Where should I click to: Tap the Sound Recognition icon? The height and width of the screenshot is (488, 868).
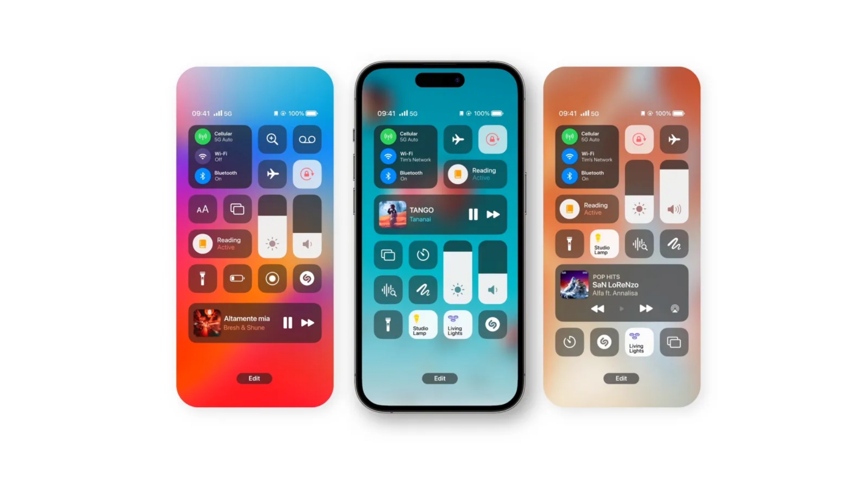click(387, 290)
